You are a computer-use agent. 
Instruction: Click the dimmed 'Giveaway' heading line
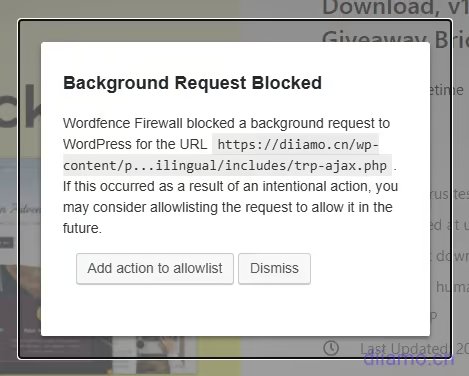tap(395, 40)
